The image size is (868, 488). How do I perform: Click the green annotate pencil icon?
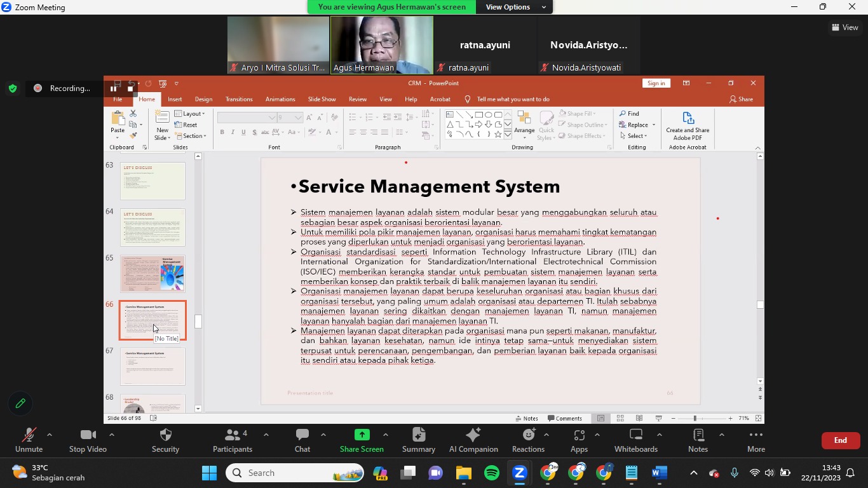click(x=20, y=403)
